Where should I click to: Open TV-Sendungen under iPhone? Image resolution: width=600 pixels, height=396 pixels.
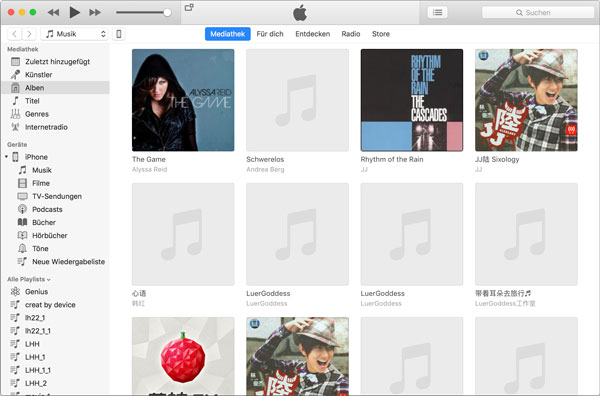55,196
